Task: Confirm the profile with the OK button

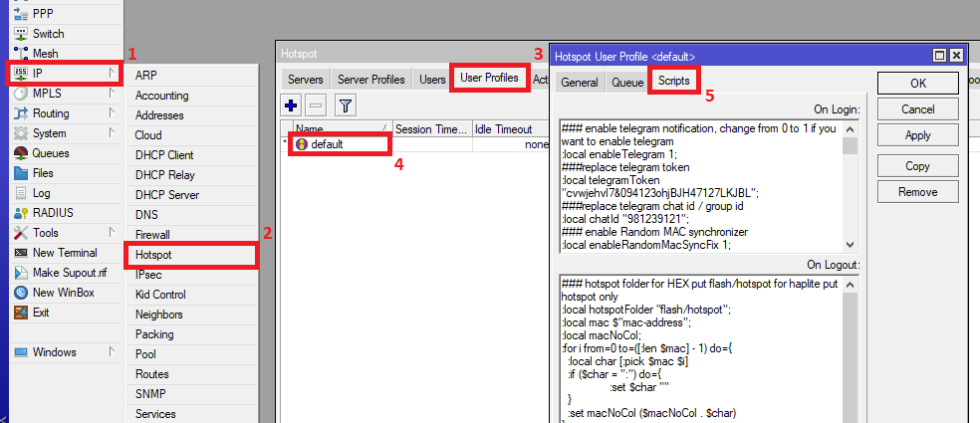Action: pyautogui.click(x=918, y=83)
